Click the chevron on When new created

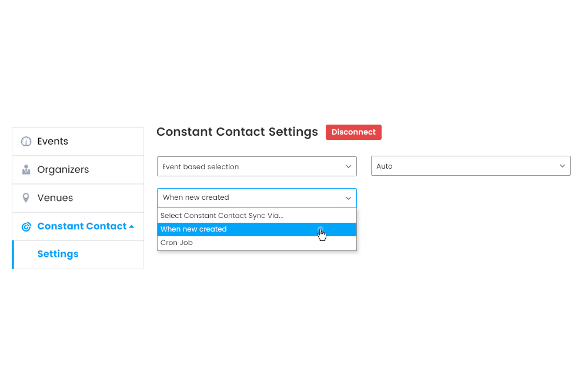click(348, 198)
